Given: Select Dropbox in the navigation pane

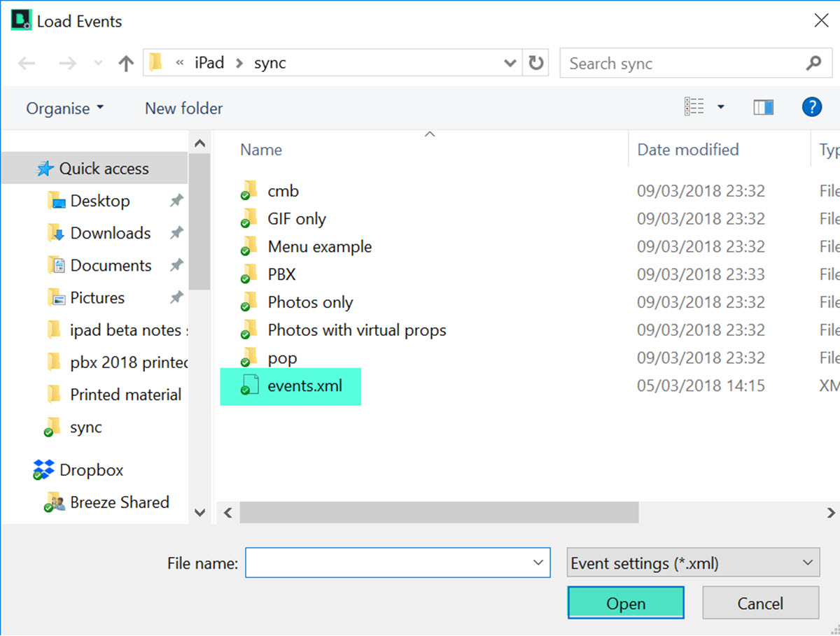Looking at the screenshot, I should 91,470.
